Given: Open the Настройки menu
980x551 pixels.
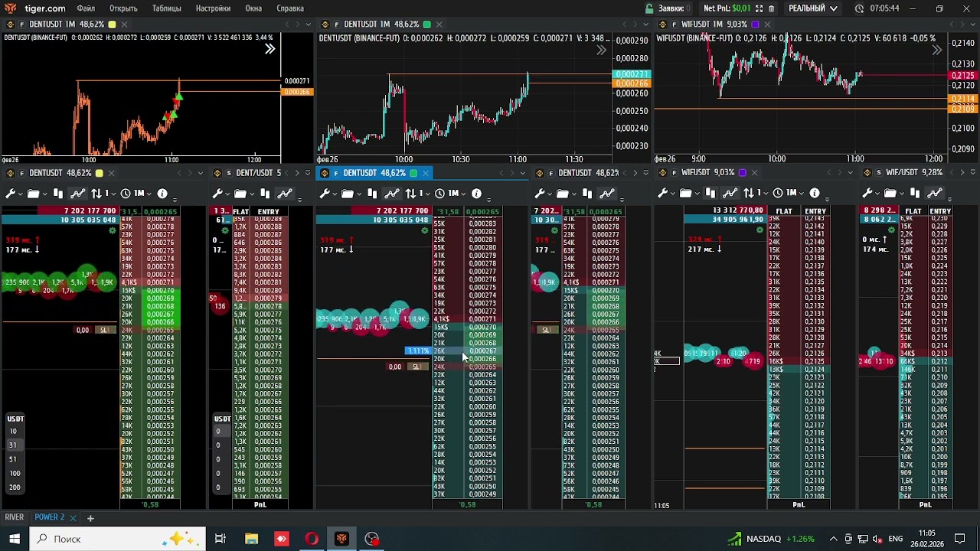Looking at the screenshot, I should tap(213, 8).
